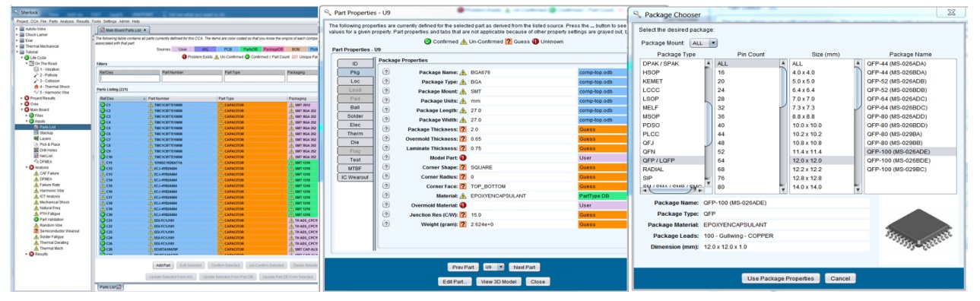Switch to the Therm tab in Part Properties
The width and height of the screenshot is (980, 301).
pyautogui.click(x=354, y=133)
